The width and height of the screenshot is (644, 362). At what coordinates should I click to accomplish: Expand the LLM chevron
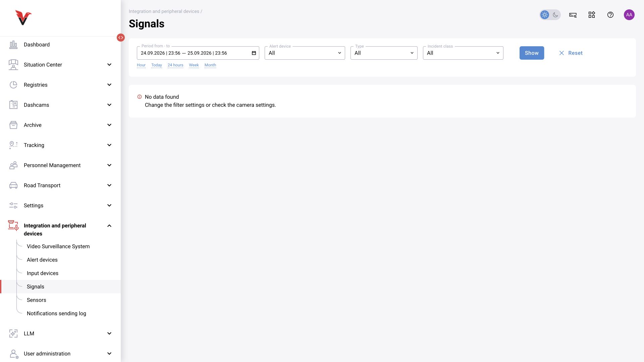[x=109, y=334]
